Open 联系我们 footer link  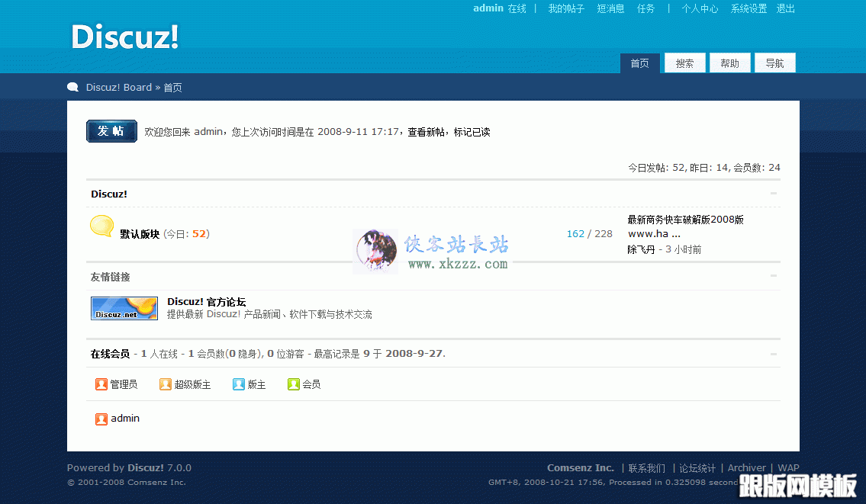[647, 468]
